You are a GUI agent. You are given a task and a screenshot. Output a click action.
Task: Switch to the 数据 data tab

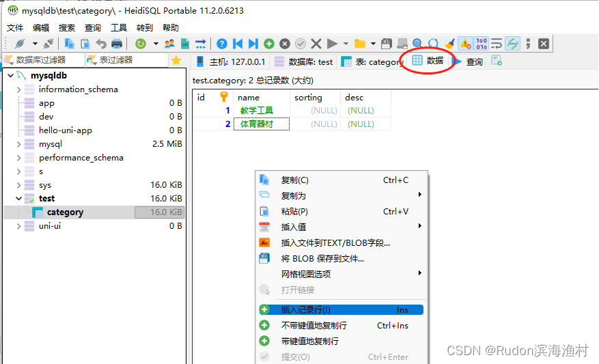point(428,60)
